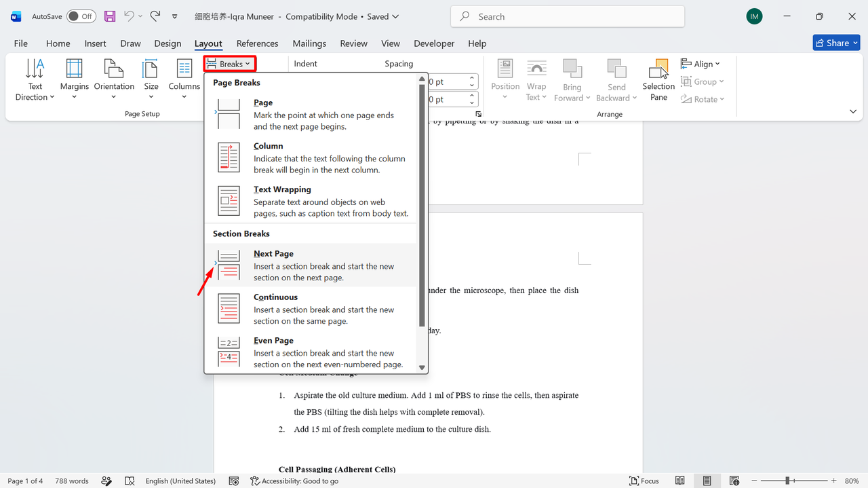Click the spelling and text predictions icon
The height and width of the screenshot is (488, 868).
(x=106, y=481)
